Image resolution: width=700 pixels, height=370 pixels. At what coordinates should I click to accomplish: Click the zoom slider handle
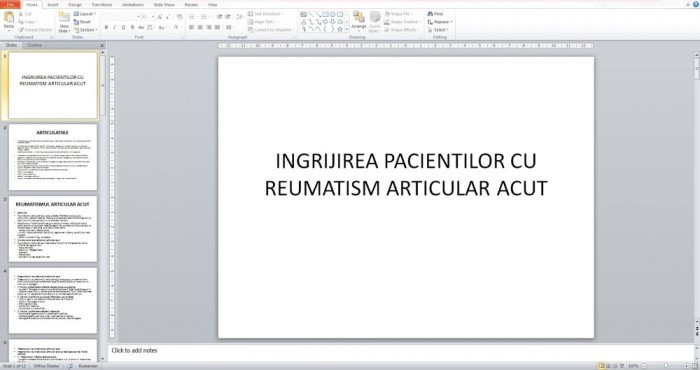pyautogui.click(x=665, y=366)
